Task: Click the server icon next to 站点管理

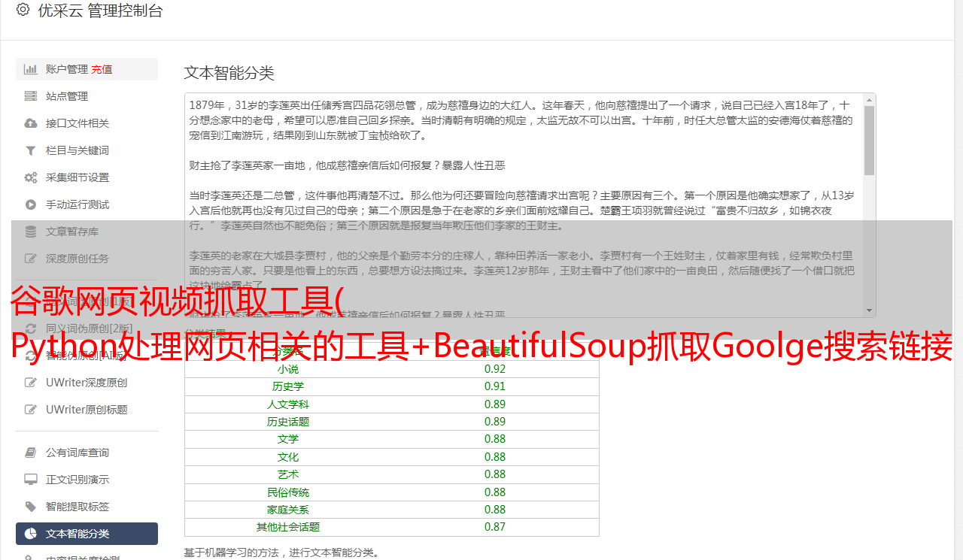Action: [31, 96]
